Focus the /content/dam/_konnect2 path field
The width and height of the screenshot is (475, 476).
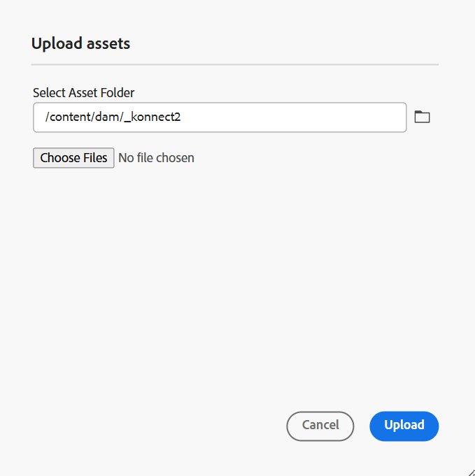click(x=220, y=117)
